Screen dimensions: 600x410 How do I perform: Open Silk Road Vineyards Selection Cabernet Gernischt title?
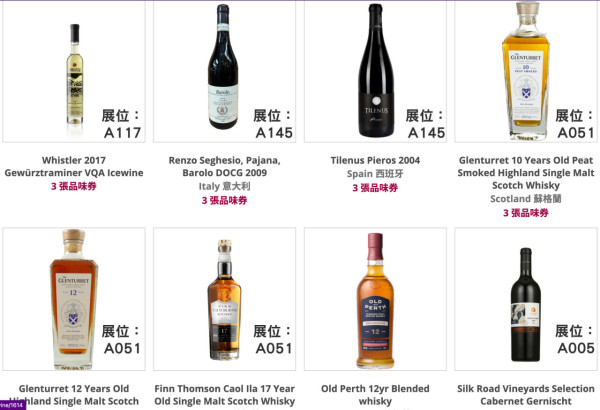526,395
